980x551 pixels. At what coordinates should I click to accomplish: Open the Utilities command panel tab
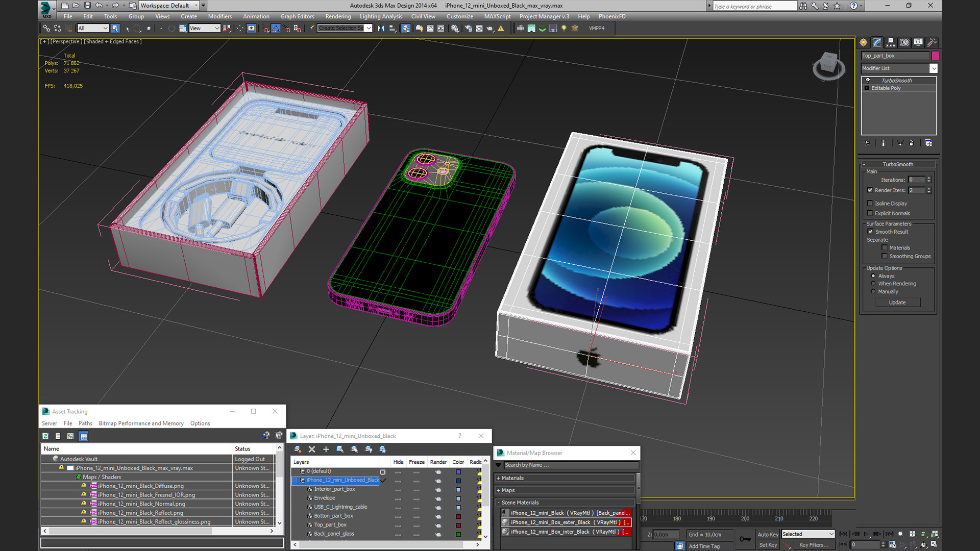click(x=932, y=42)
